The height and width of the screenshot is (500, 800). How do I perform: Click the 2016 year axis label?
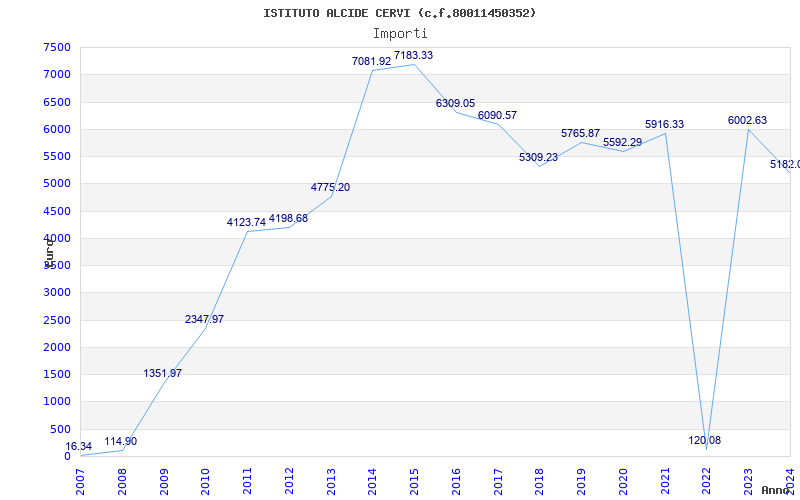pyautogui.click(x=456, y=481)
